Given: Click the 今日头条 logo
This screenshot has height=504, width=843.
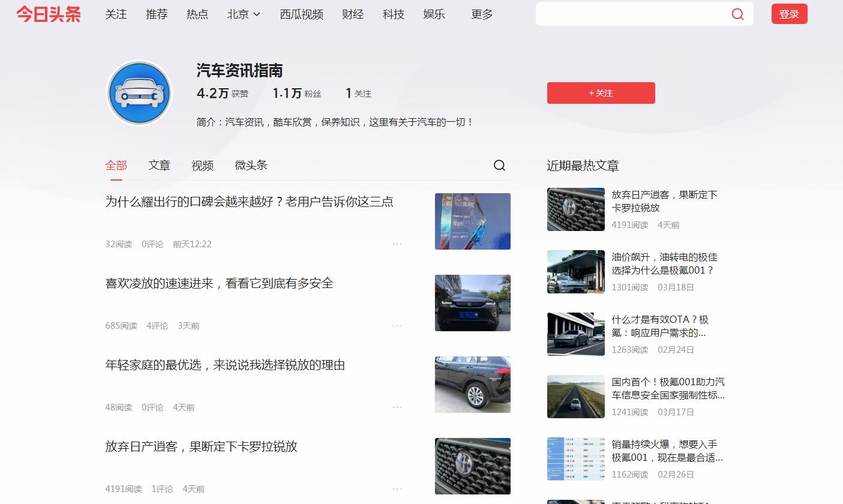Looking at the screenshot, I should click(49, 14).
